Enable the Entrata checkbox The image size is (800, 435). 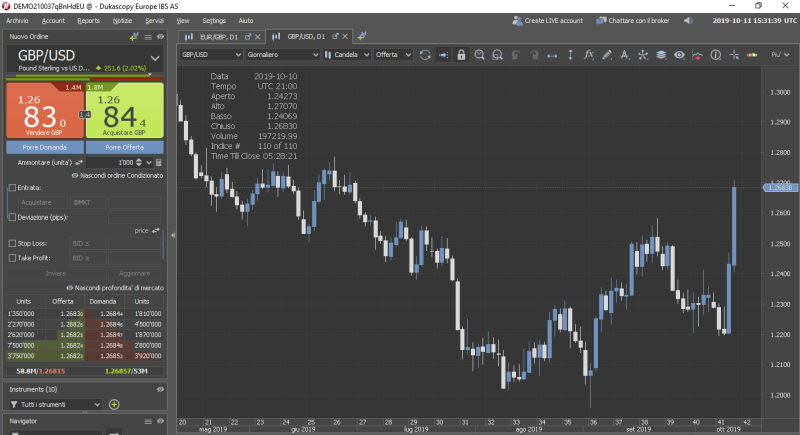[11, 187]
